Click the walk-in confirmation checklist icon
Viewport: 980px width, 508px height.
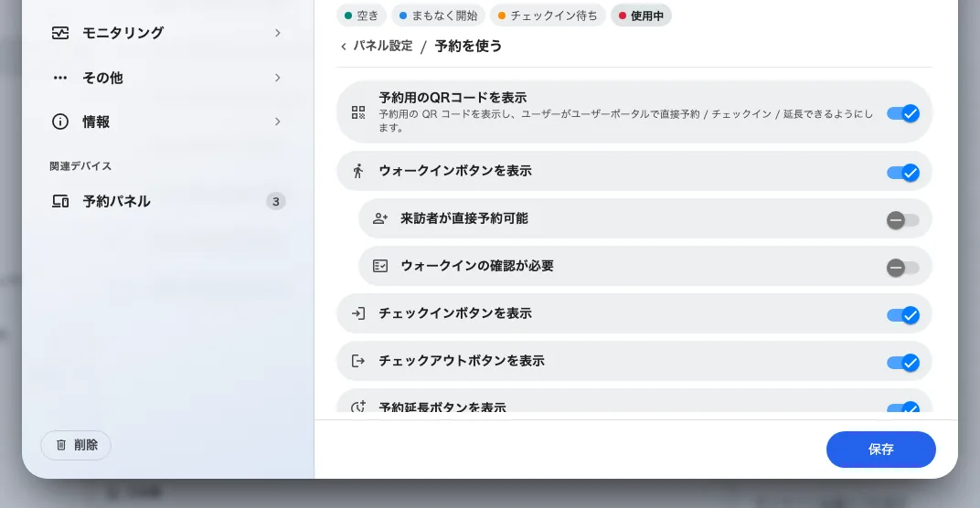(x=380, y=266)
